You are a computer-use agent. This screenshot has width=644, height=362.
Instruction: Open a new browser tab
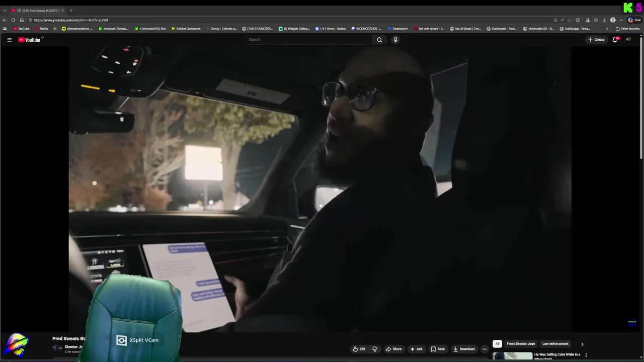(71, 11)
